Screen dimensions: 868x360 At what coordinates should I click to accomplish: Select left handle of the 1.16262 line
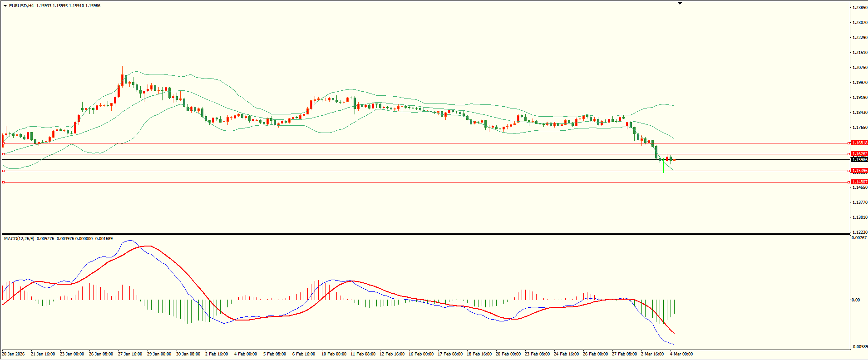pyautogui.click(x=4, y=154)
